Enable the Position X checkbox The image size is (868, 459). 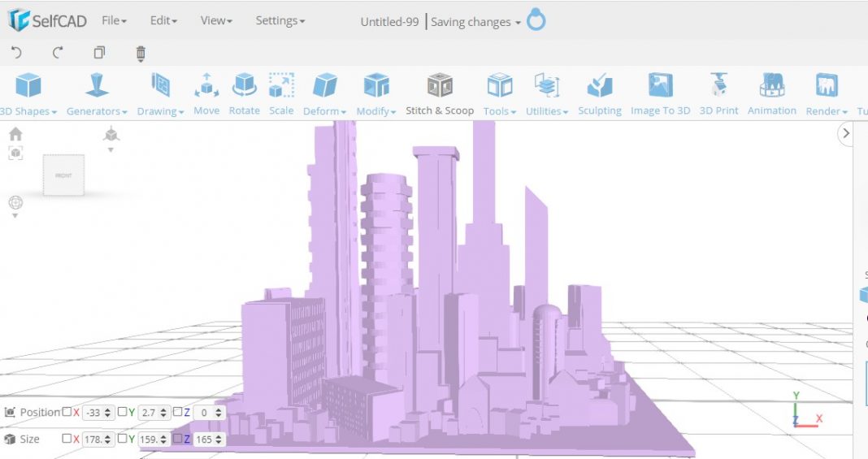click(x=67, y=412)
